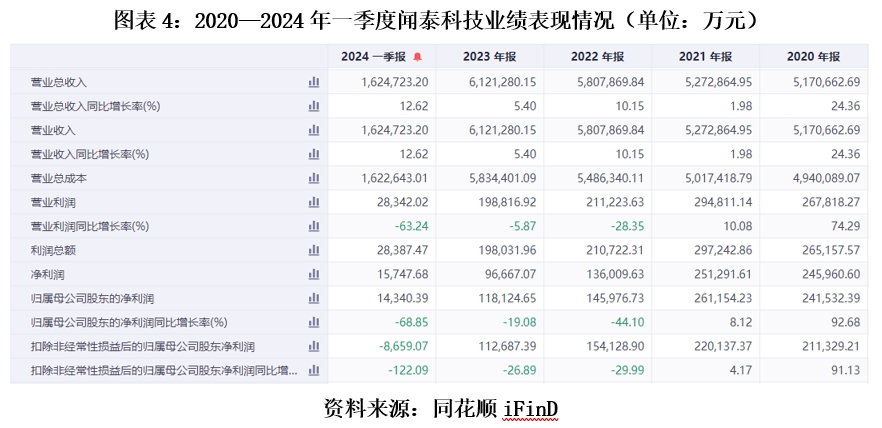This screenshot has width=882, height=428.
Task: Show the trend chart for 利润总额
Action: (314, 250)
